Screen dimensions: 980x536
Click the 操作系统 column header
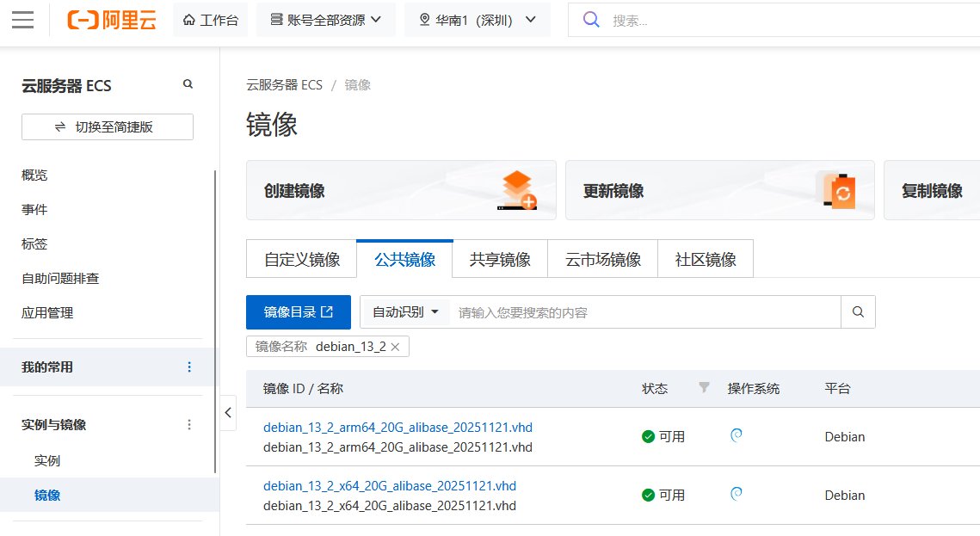tap(753, 389)
